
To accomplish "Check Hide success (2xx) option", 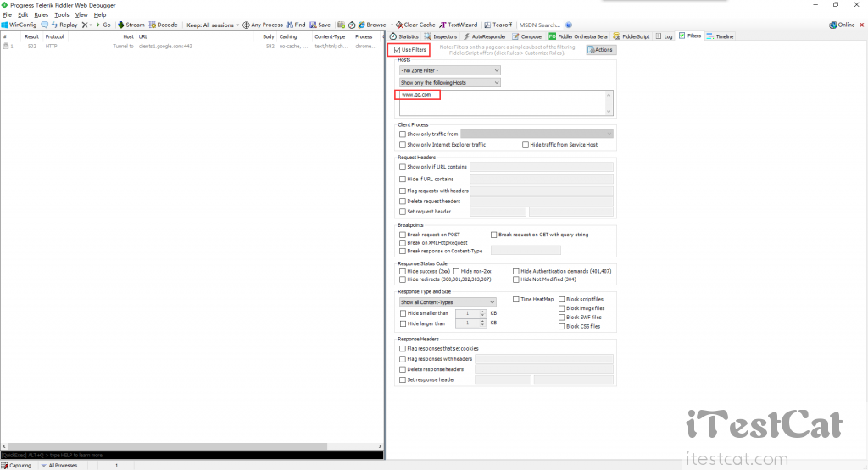I will coord(403,272).
